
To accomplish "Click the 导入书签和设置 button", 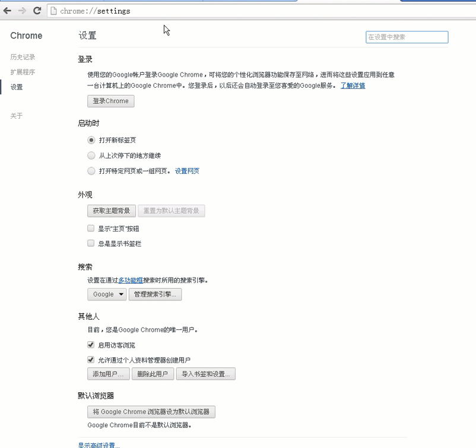I will pos(206,374).
